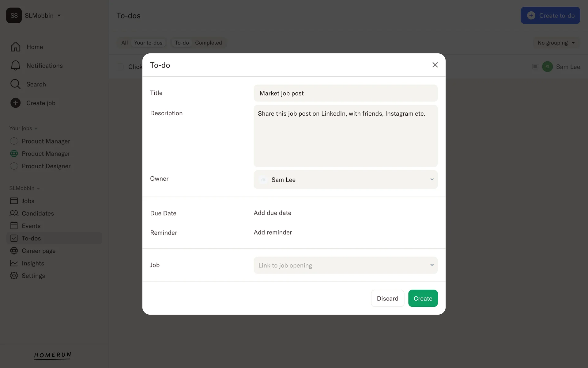
Task: Click into the Title input field
Action: (345, 93)
